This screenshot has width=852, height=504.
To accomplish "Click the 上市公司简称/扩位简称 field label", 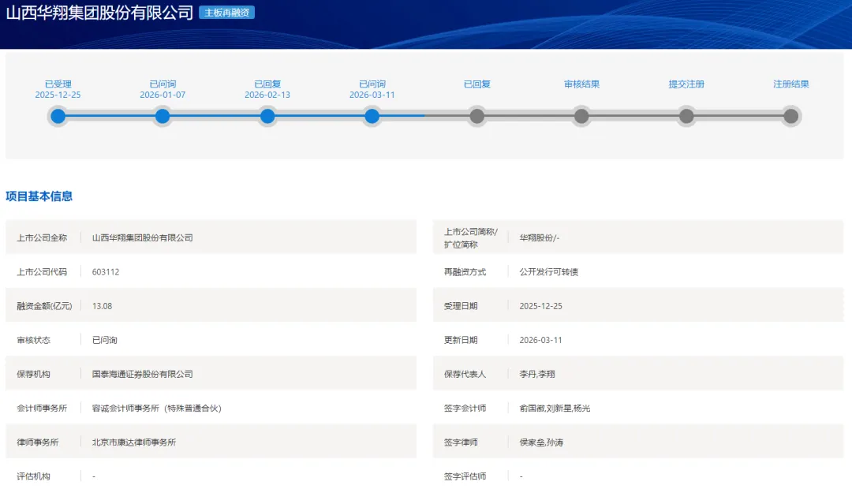I will pos(470,238).
